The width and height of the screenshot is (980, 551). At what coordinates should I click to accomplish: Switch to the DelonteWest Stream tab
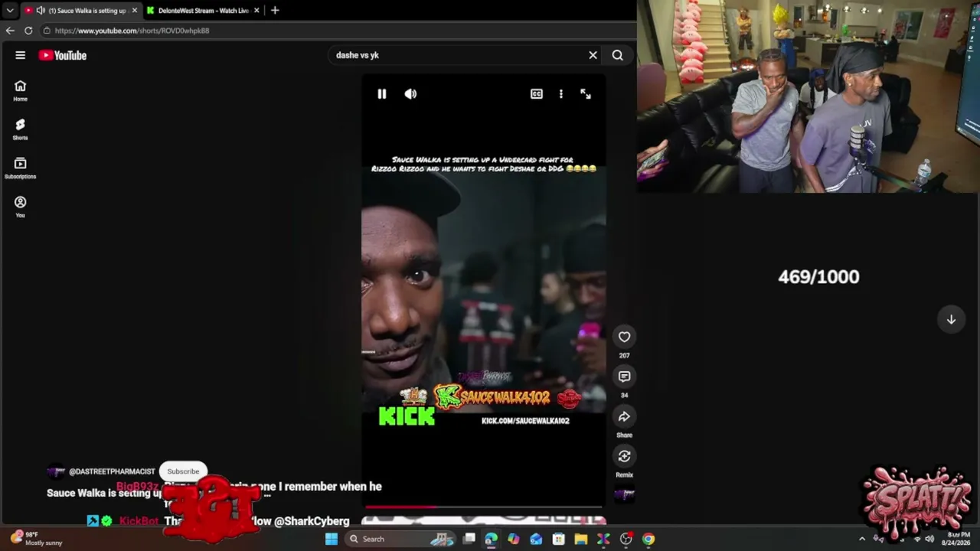click(203, 11)
